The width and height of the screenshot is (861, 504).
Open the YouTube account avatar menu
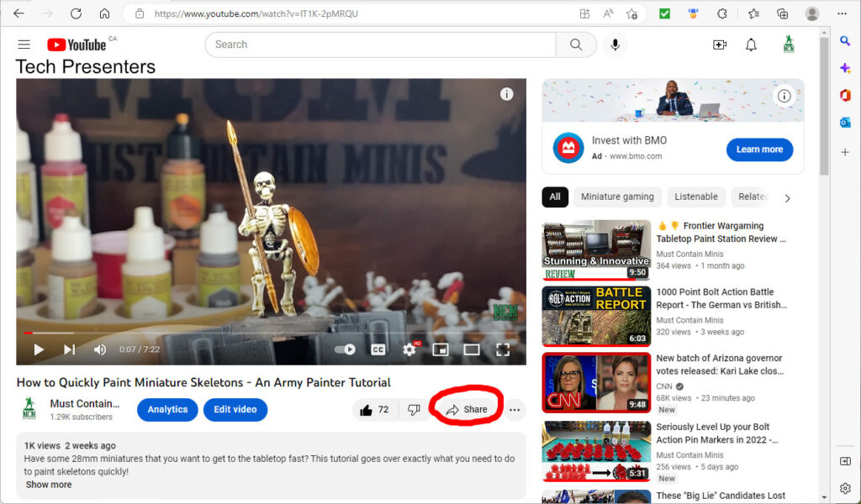(x=789, y=45)
